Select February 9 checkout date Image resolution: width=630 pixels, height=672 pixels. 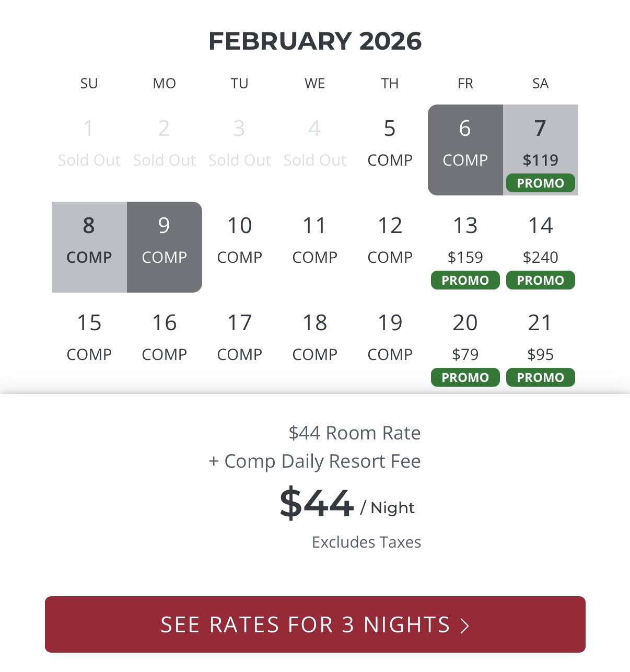[164, 247]
